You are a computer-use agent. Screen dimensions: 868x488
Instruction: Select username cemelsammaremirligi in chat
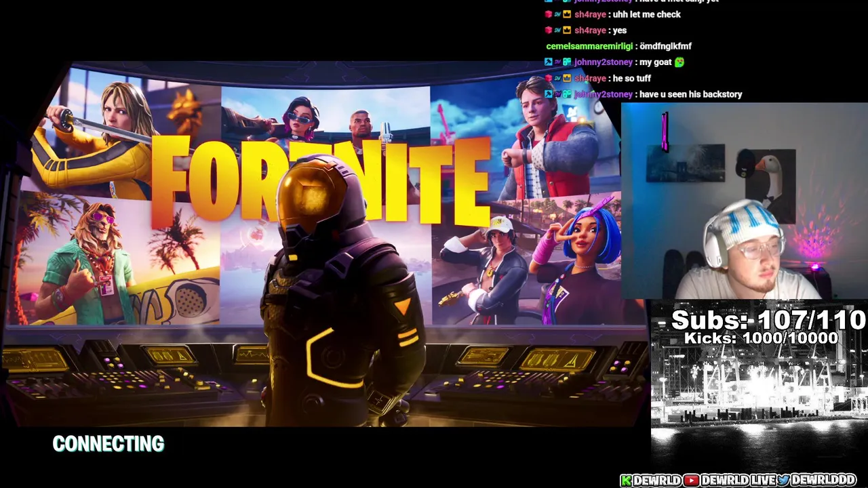tap(589, 46)
